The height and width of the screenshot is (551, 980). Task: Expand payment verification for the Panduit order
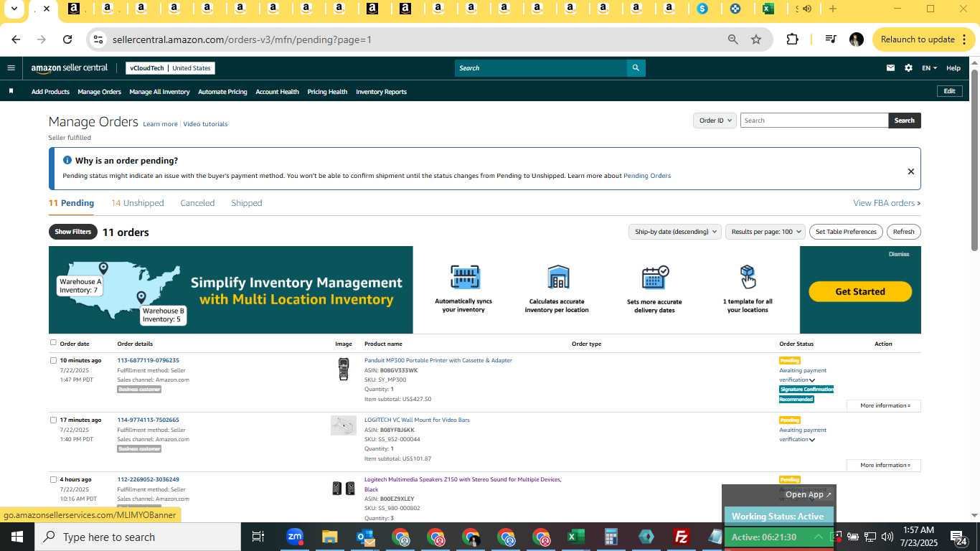812,380
